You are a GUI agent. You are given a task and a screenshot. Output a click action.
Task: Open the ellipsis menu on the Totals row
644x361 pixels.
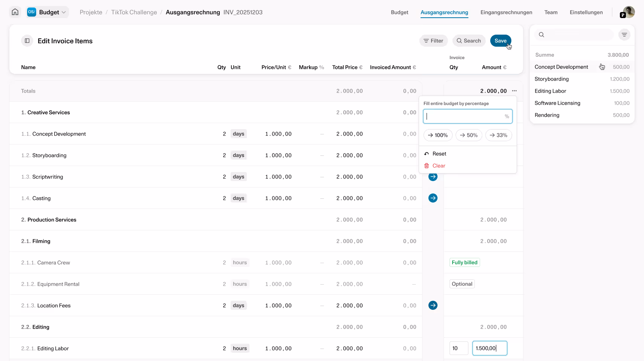tap(515, 91)
